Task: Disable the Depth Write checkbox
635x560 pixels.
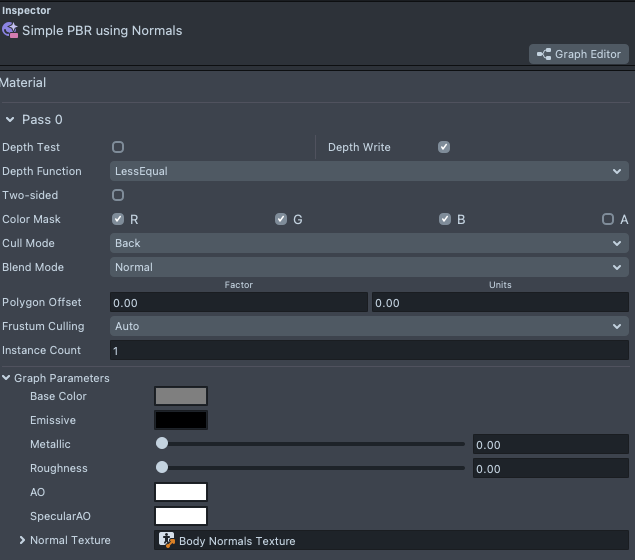Action: pos(444,147)
